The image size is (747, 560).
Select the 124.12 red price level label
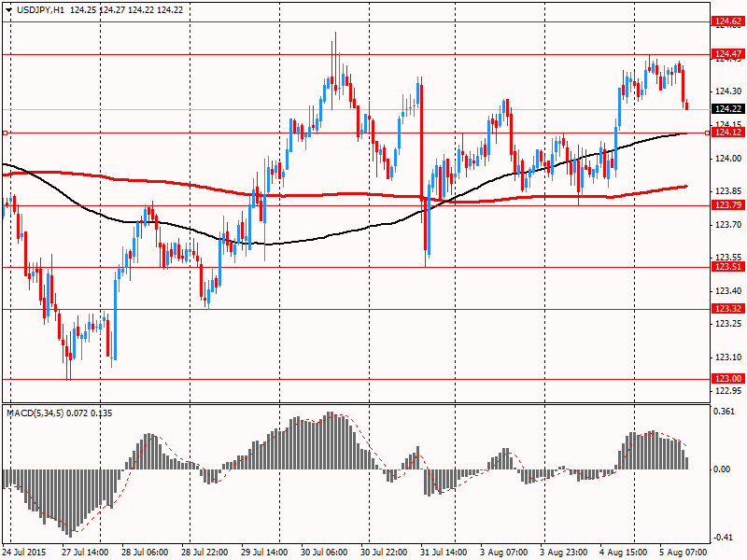click(x=727, y=133)
